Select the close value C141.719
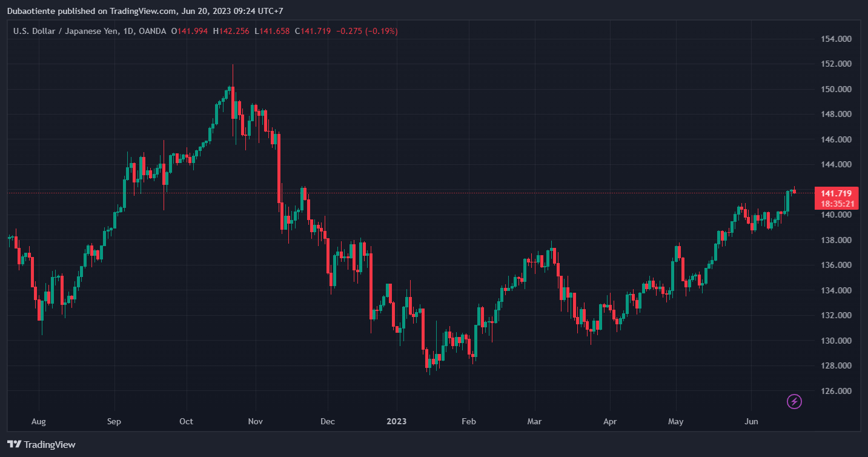 point(313,31)
